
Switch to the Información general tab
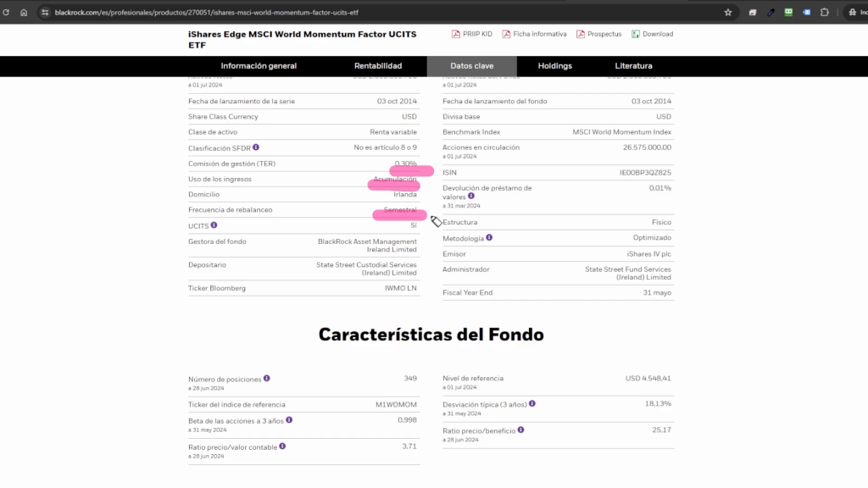point(259,66)
